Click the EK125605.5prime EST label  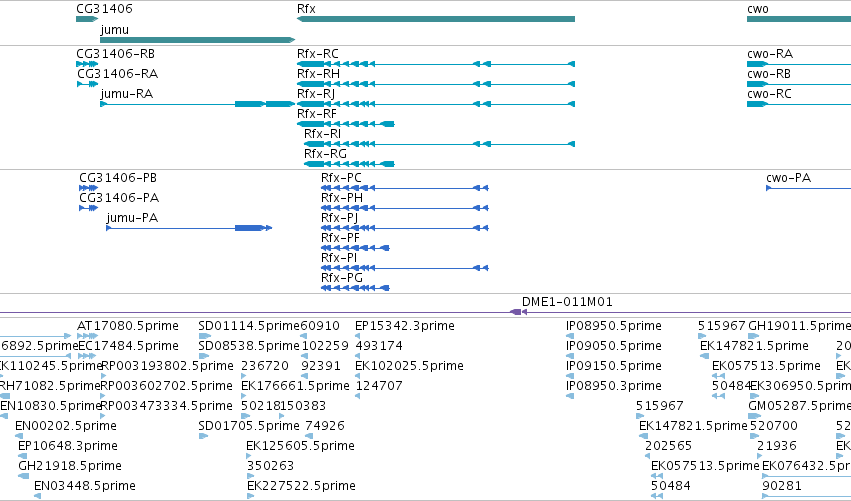tap(300, 446)
